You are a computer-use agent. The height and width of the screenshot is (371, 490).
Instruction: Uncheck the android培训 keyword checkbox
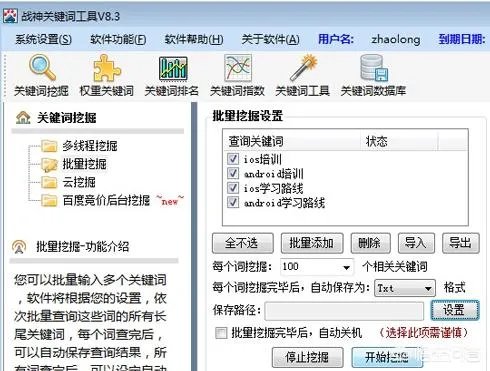tap(233, 173)
